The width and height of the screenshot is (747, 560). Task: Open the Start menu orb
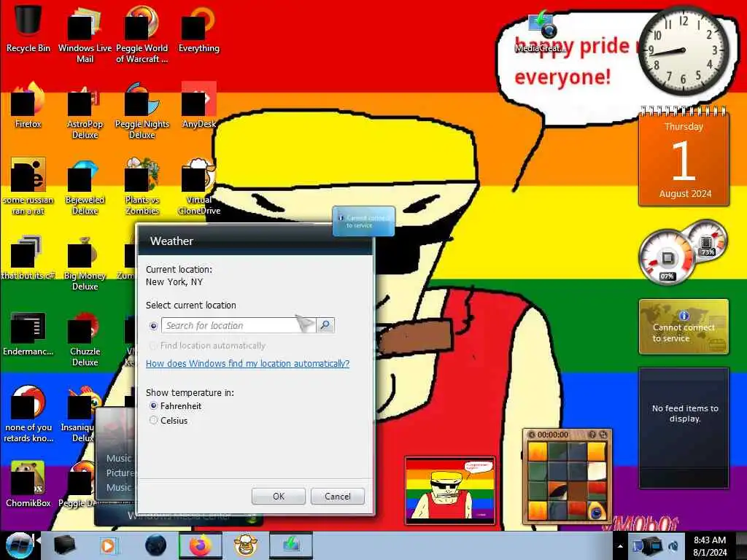19,545
